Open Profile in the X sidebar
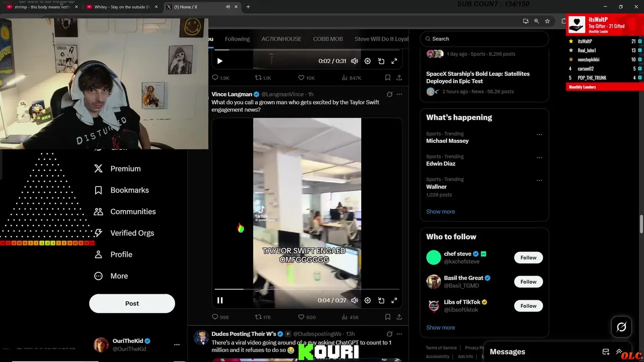 114,254
